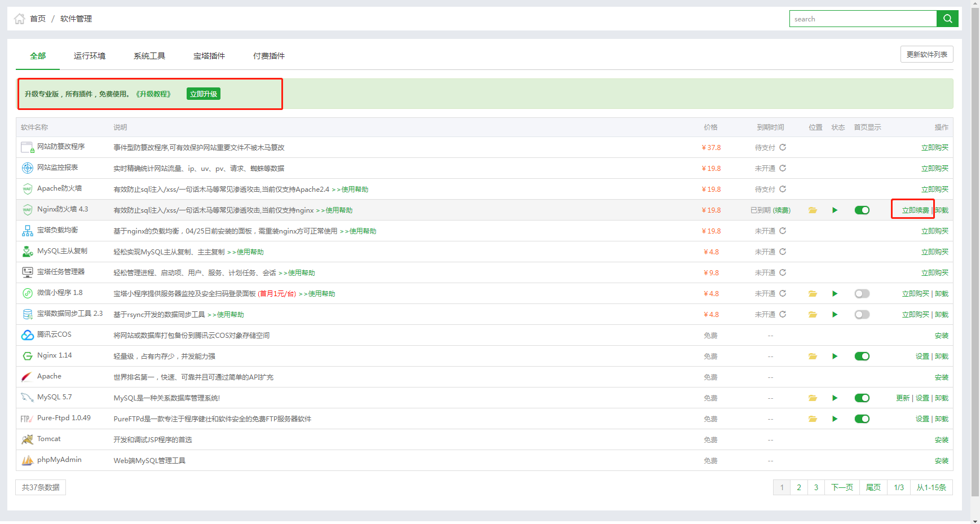Viewport: 980px width, 524px height.
Task: Click the 立即升级 button
Action: tap(204, 94)
